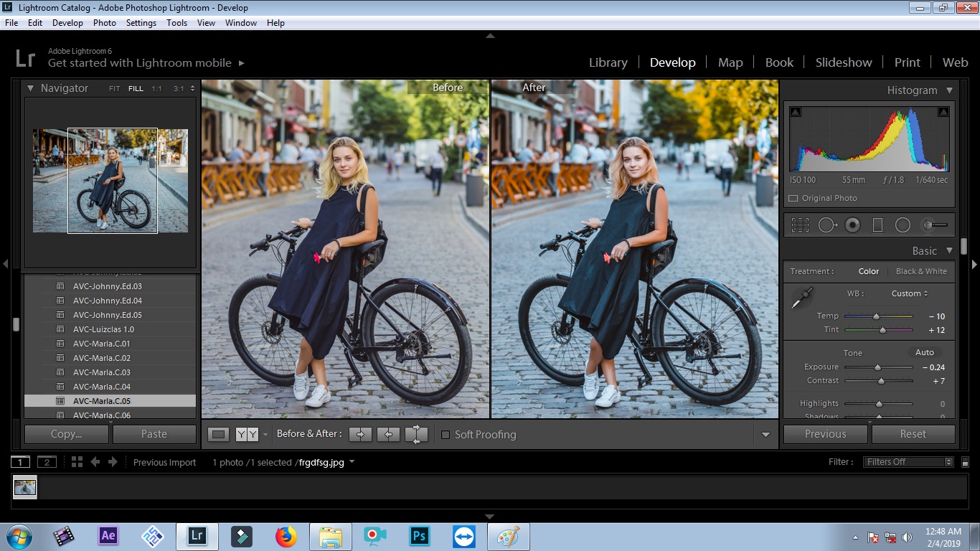Open TeamViewer from the taskbar
Image resolution: width=980 pixels, height=551 pixels.
[x=463, y=536]
